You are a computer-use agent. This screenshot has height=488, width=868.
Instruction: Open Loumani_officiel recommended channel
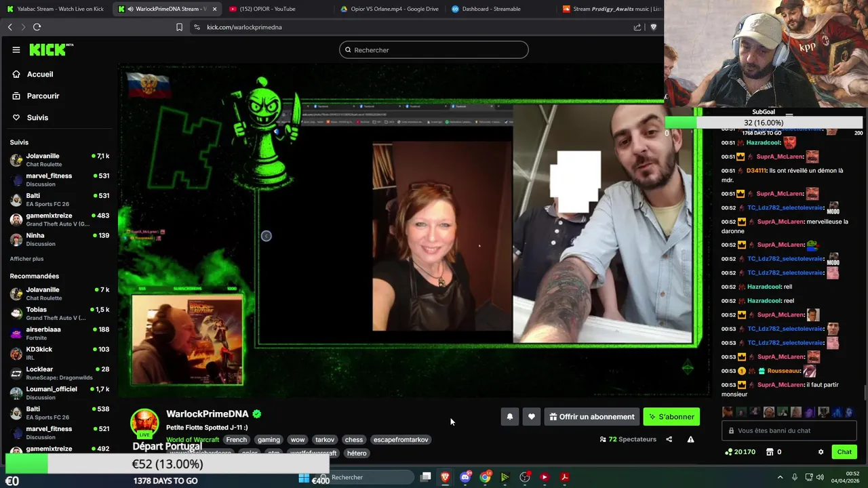coord(60,393)
